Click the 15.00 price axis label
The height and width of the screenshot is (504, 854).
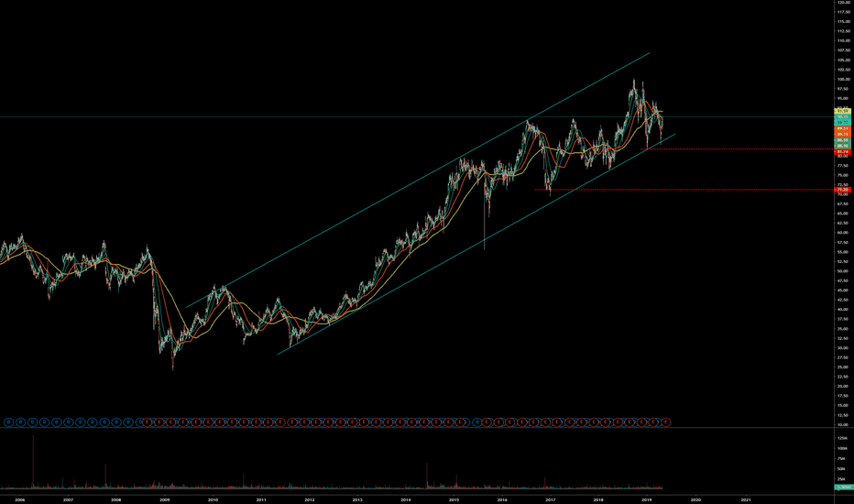click(x=844, y=405)
